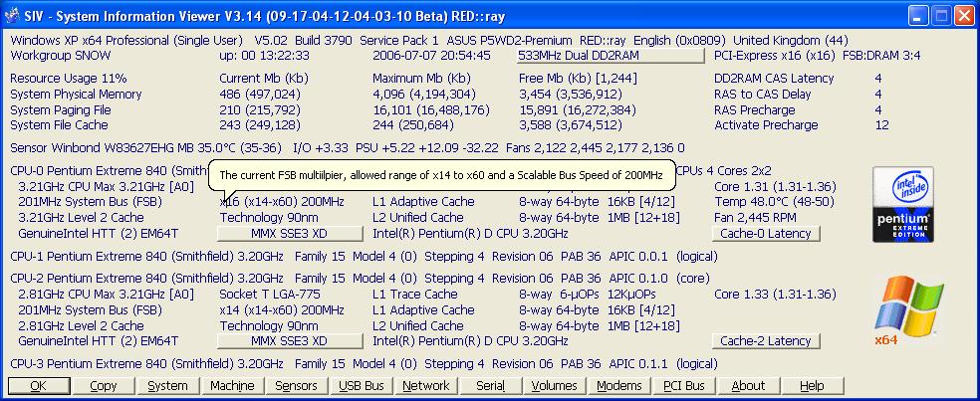Image resolution: width=980 pixels, height=401 pixels.
Task: Click the '3,454 (3,536,912)' free value
Action: point(570,95)
